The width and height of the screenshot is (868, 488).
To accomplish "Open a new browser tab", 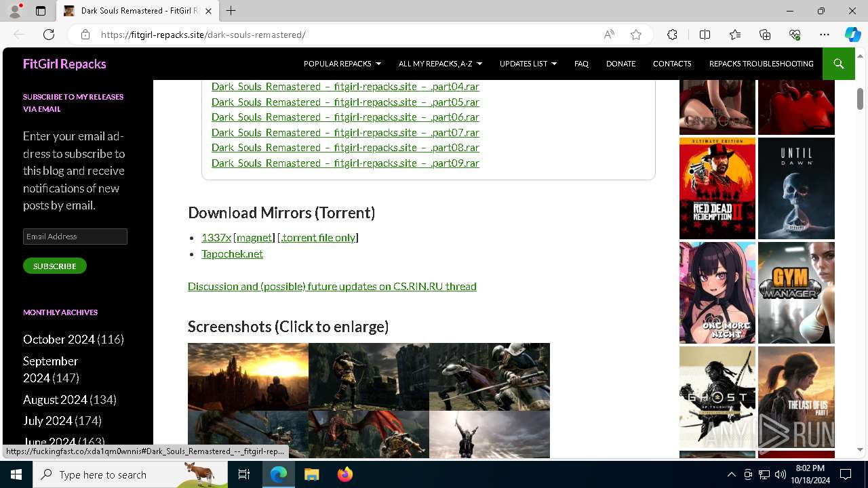I will 231,11.
